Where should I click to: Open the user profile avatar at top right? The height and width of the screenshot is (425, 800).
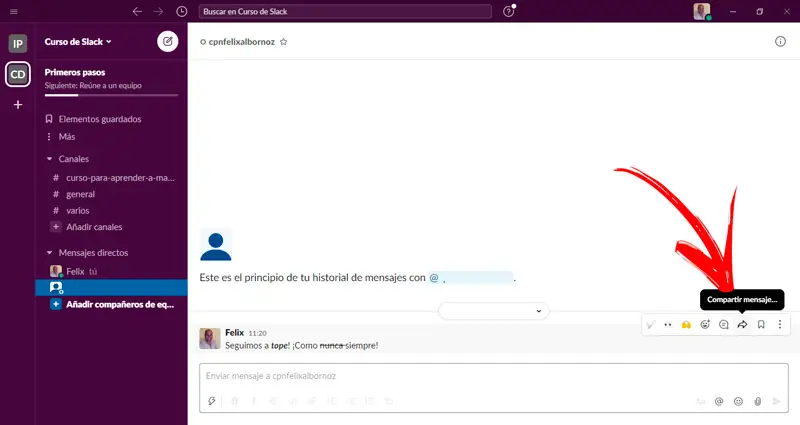click(702, 11)
